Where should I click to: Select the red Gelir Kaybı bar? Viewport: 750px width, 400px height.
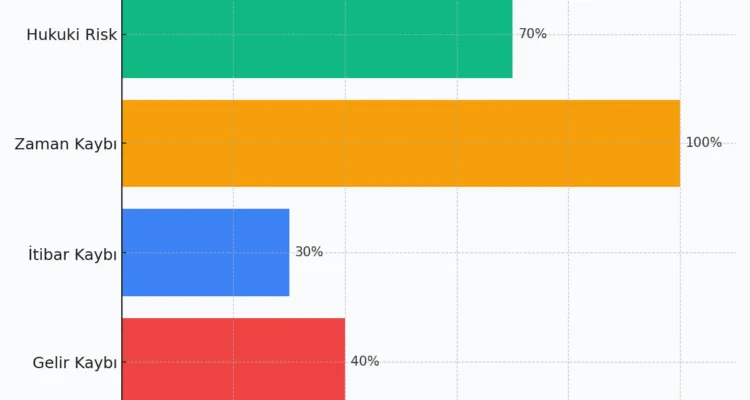point(233,358)
